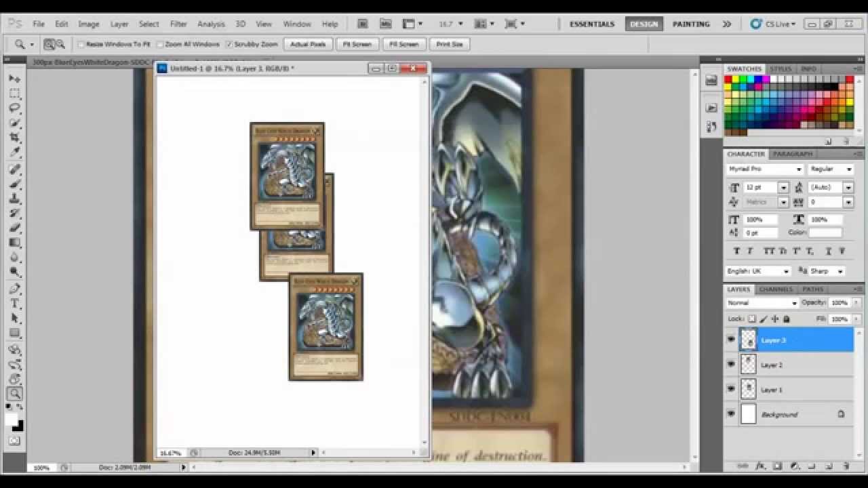This screenshot has width=868, height=488.
Task: Open the font size 12 pt dropdown
Action: [783, 187]
